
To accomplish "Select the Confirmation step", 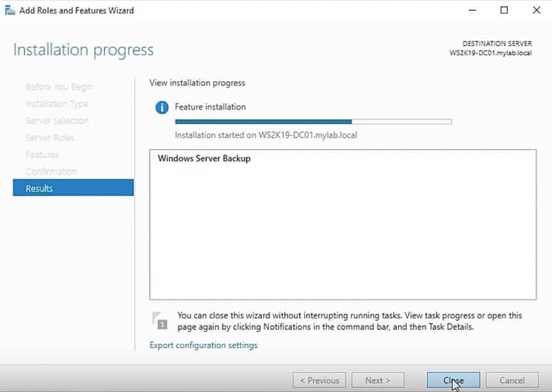I will click(51, 171).
